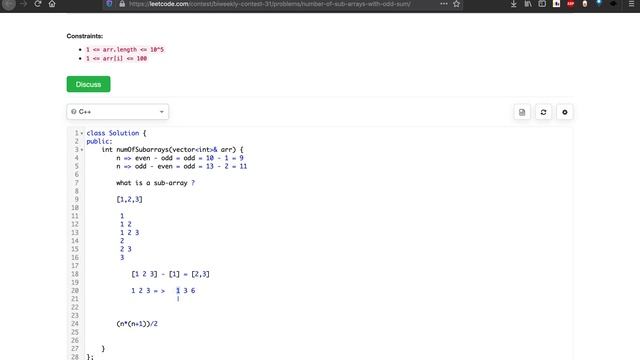
Task: Click the editor document notes icon
Action: (x=522, y=112)
